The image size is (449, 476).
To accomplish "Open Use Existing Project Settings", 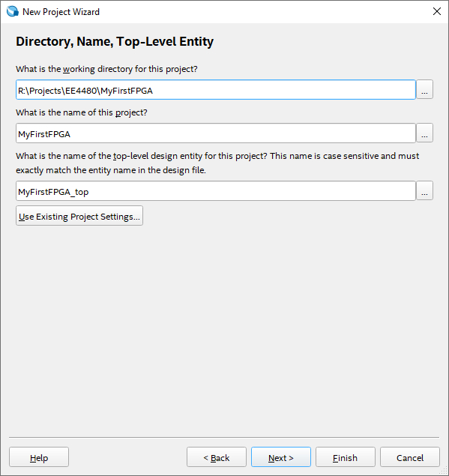I will point(79,216).
